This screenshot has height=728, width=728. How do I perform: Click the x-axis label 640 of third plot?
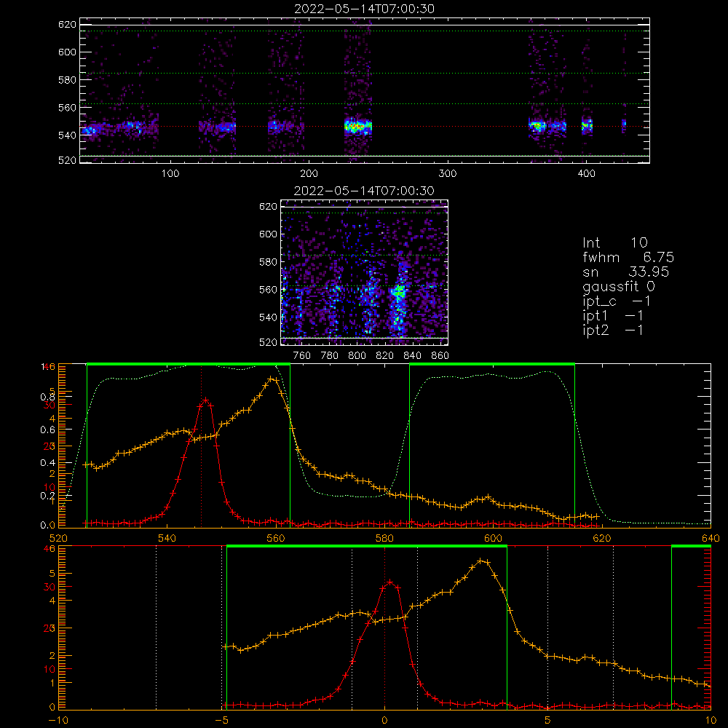711,538
